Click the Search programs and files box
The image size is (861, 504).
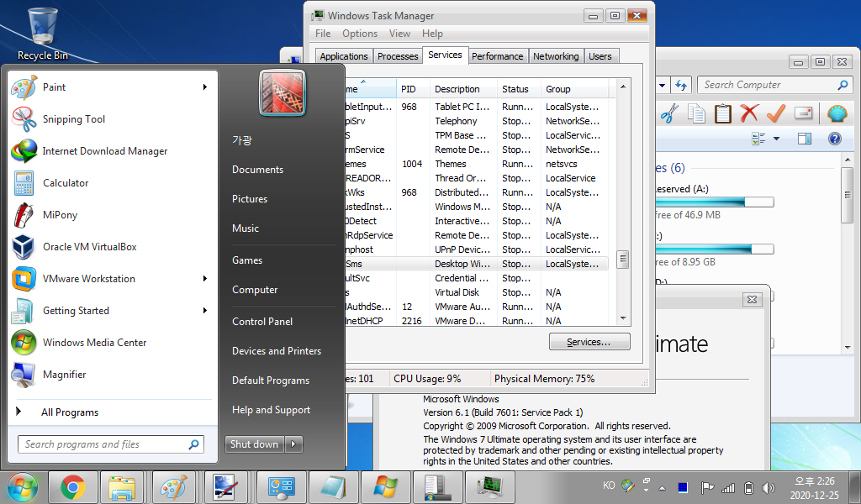tap(110, 444)
